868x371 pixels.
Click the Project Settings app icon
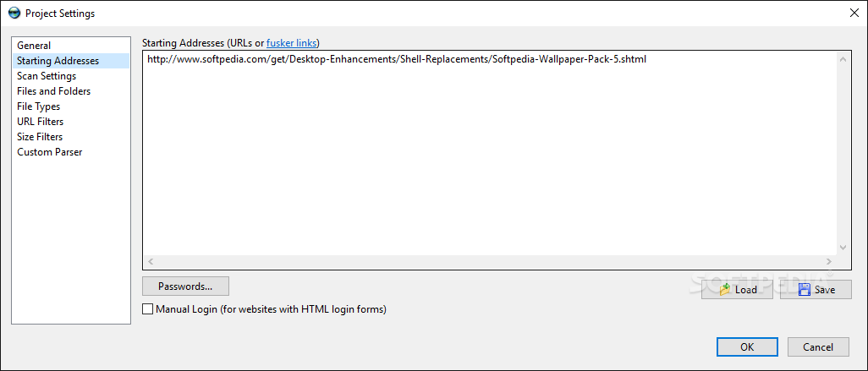(14, 14)
